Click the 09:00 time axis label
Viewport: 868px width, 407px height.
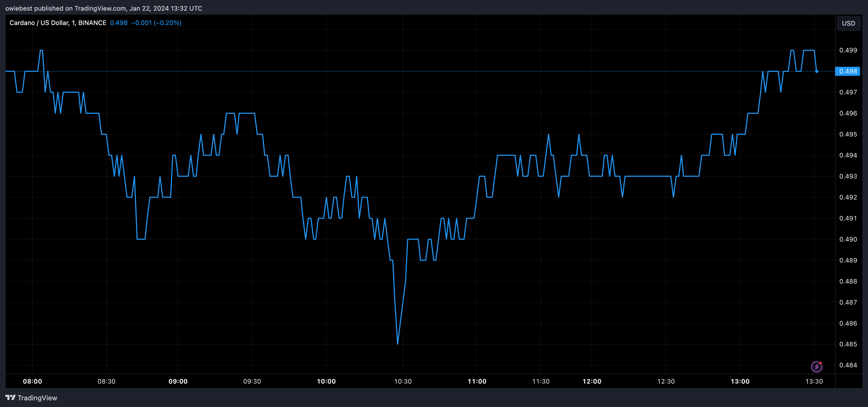[x=178, y=381]
